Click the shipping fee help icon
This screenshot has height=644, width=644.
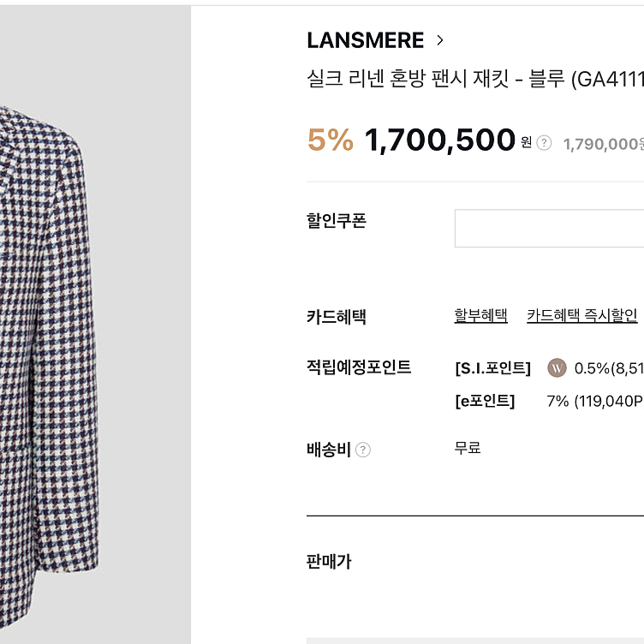click(x=362, y=450)
